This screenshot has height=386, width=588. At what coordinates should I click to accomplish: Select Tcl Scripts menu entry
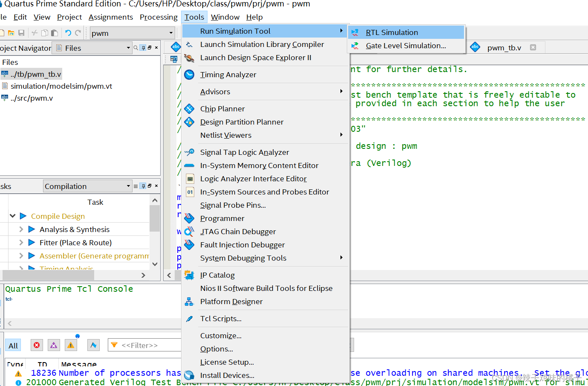(266, 319)
